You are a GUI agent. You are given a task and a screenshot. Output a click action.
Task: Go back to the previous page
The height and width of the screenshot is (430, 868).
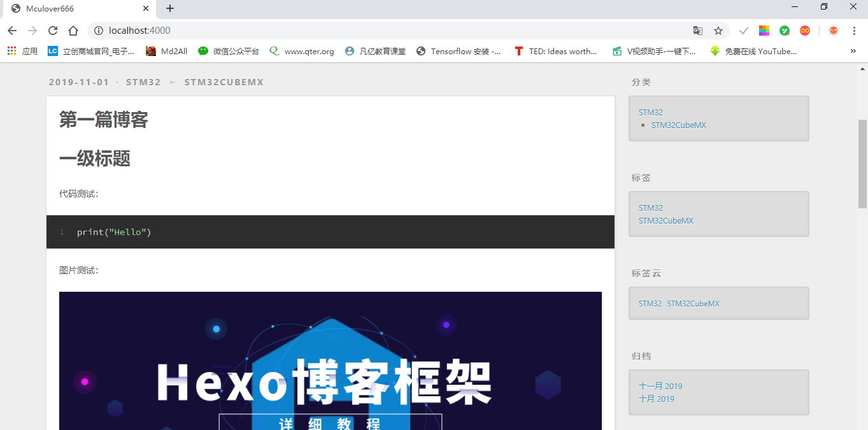point(12,31)
